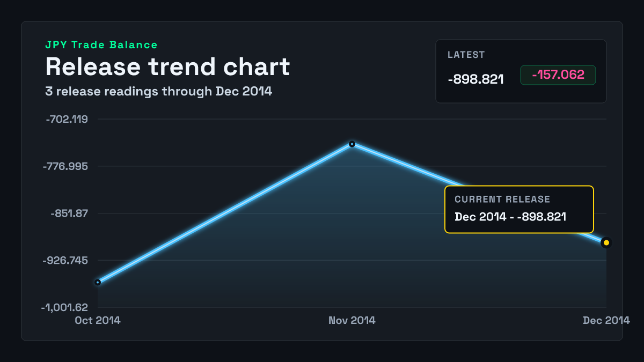Click the Nov 2014 peak data point
Screen dimensions: 644x362
point(352,144)
